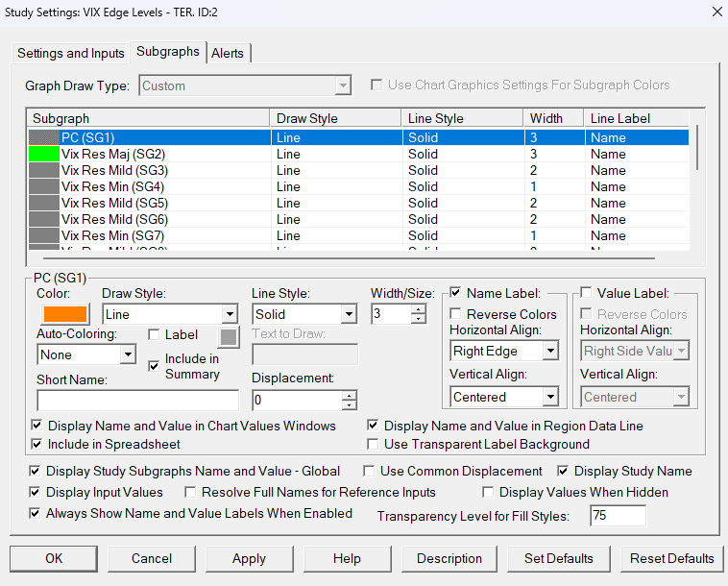Click the OK button
Image resolution: width=728 pixels, height=586 pixels.
(54, 558)
